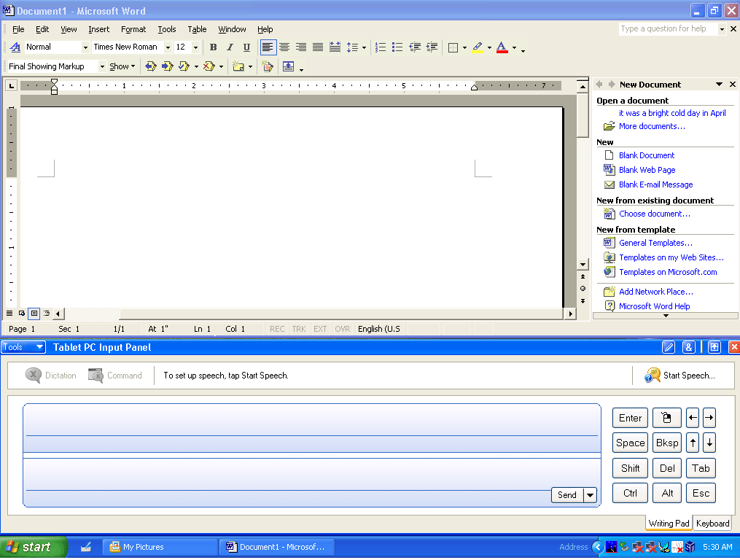Switch to Normal View icon
This screenshot has height=560, width=740.
(x=9, y=314)
